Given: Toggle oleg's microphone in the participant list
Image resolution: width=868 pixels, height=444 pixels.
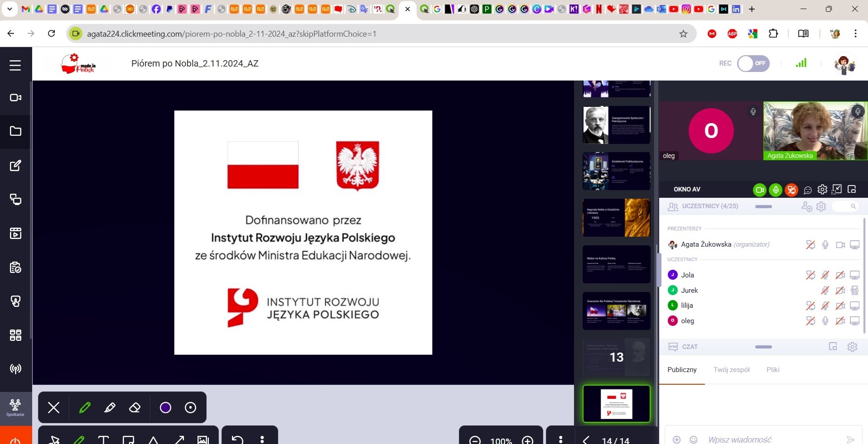Looking at the screenshot, I should pyautogui.click(x=825, y=320).
